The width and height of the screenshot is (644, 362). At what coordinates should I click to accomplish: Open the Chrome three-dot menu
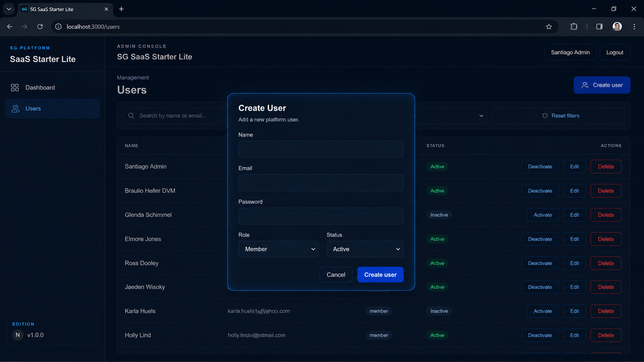[x=634, y=27]
